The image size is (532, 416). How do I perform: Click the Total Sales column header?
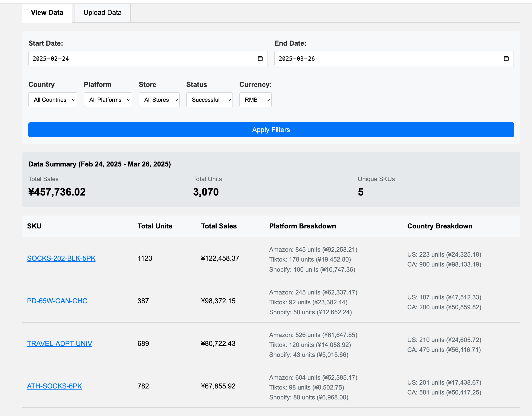click(x=219, y=226)
